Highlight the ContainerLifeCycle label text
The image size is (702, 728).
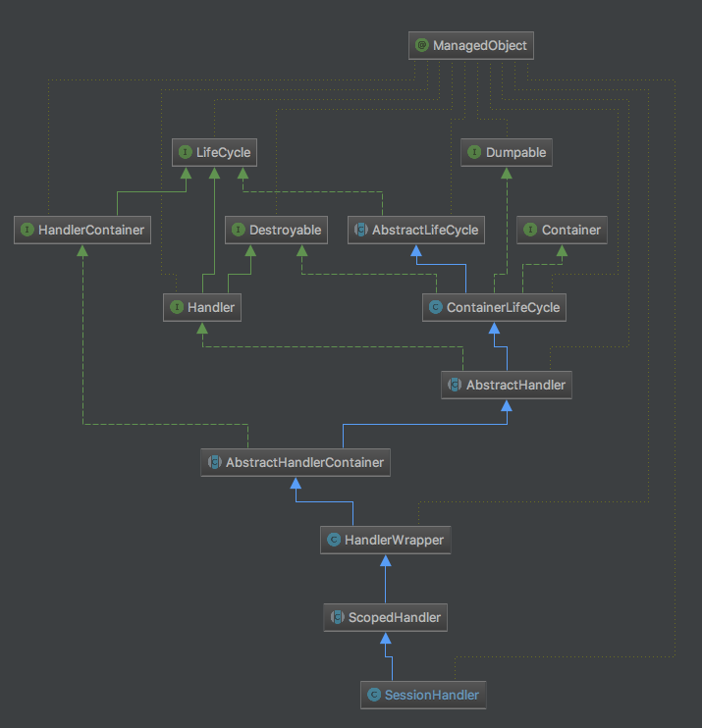tap(503, 307)
